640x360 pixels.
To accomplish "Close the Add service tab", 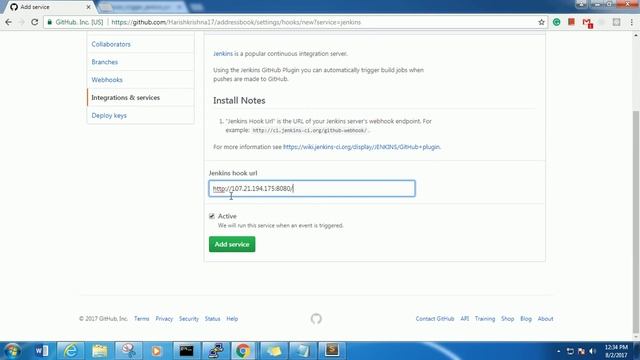I will coord(88,7).
